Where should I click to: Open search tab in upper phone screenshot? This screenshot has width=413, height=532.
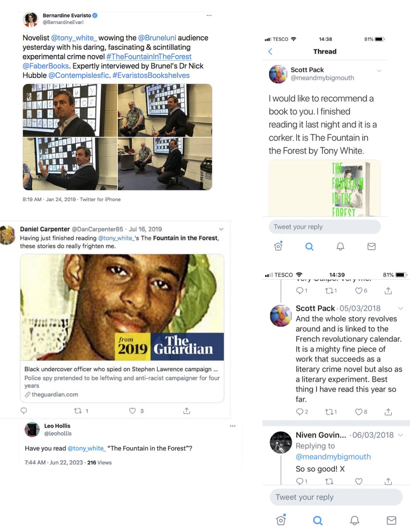[309, 246]
